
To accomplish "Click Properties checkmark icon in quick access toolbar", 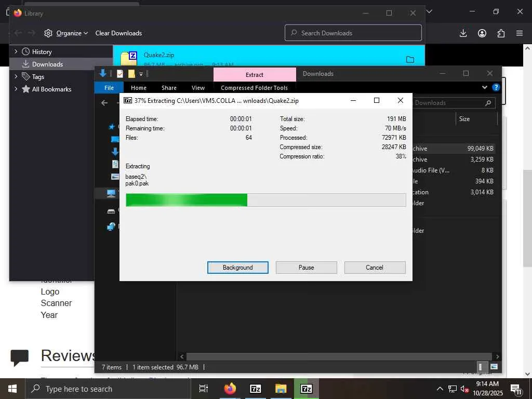I will click(120, 74).
